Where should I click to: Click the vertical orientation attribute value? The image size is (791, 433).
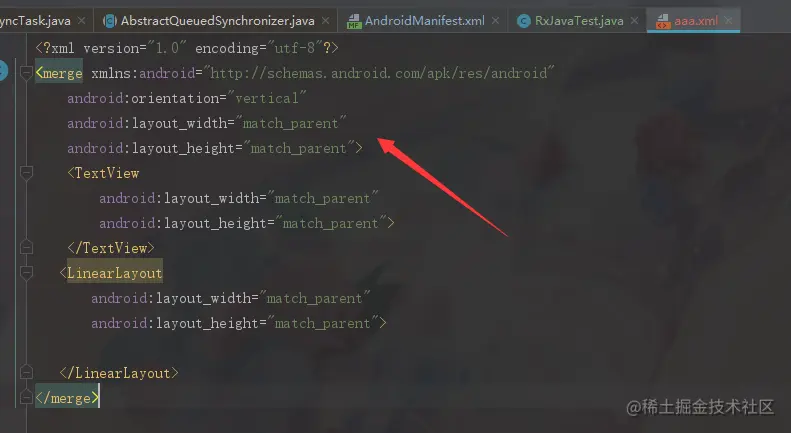[267, 98]
